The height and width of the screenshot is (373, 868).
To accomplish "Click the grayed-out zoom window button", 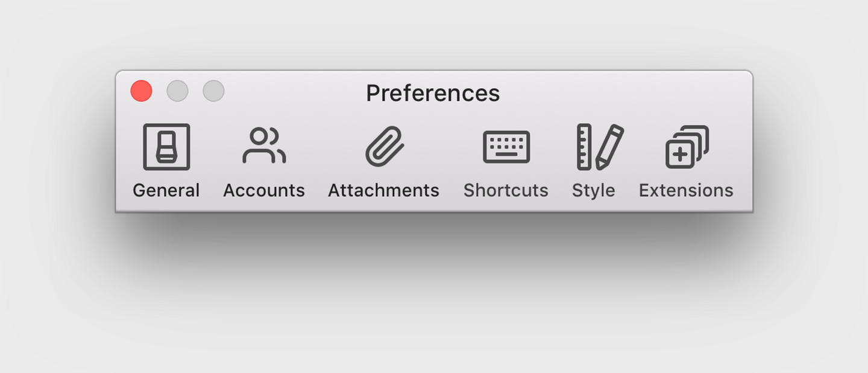I will [x=213, y=91].
